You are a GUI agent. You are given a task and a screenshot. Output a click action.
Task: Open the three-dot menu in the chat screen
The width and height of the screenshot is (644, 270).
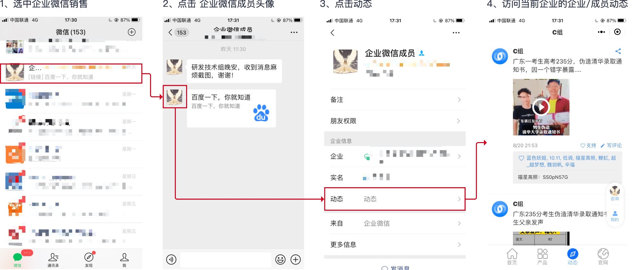pos(294,33)
